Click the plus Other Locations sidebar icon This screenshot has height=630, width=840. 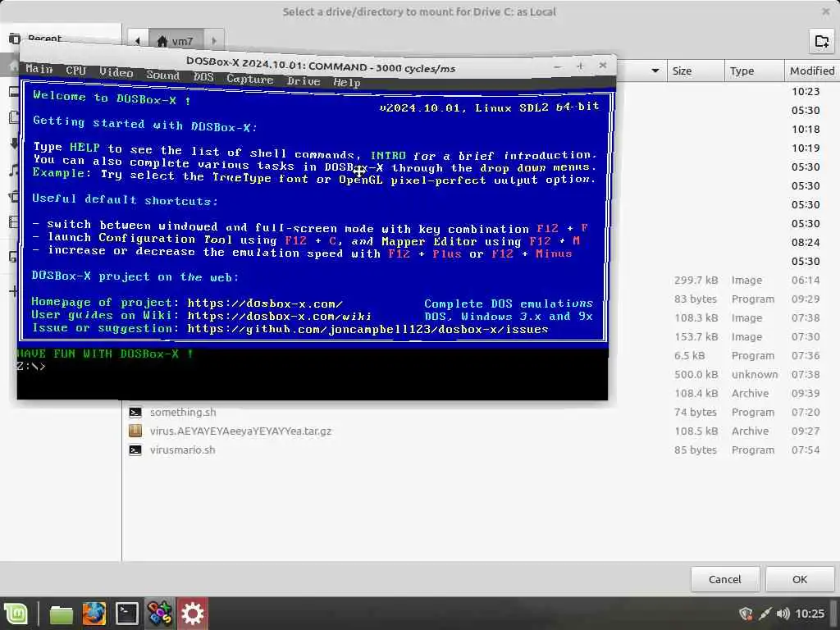click(x=13, y=291)
